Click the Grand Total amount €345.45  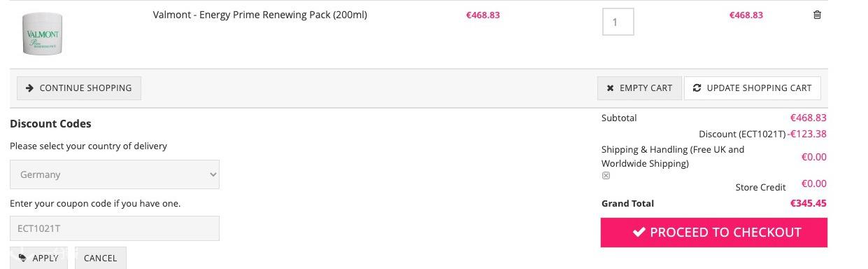coord(809,203)
